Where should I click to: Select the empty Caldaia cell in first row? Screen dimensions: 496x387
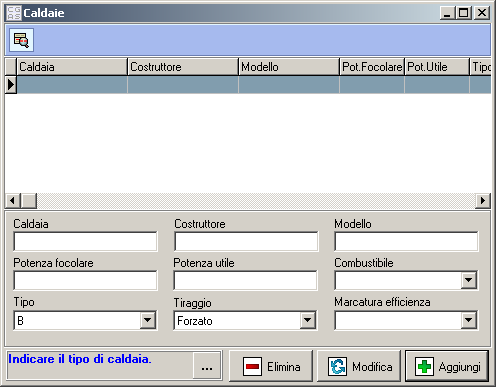(72, 85)
